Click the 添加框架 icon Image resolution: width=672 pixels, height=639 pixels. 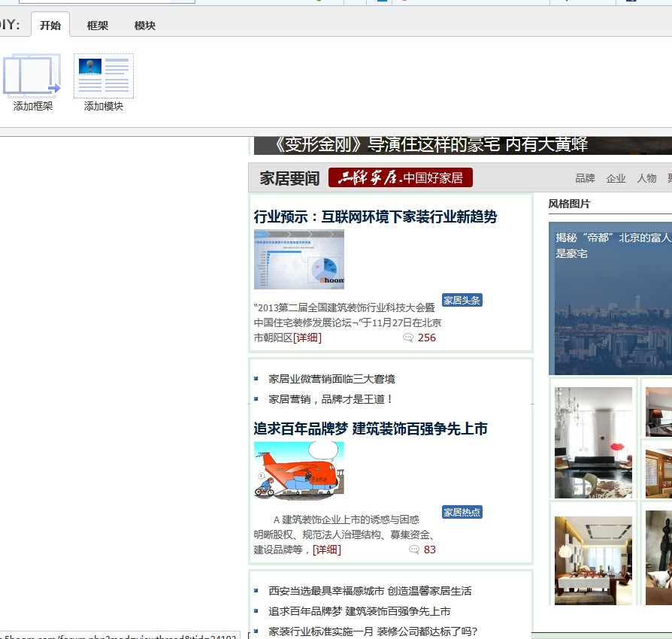(32, 74)
